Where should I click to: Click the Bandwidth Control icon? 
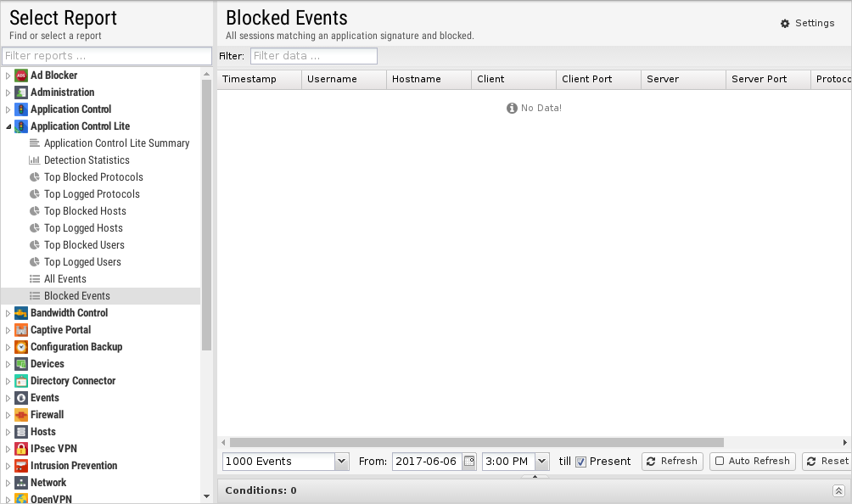(x=21, y=313)
